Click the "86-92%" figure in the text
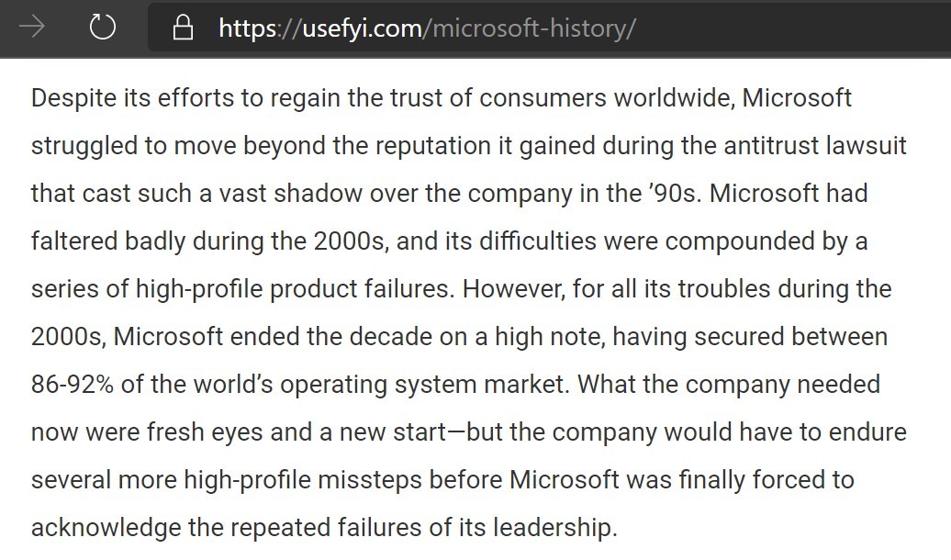 pyautogui.click(x=72, y=385)
